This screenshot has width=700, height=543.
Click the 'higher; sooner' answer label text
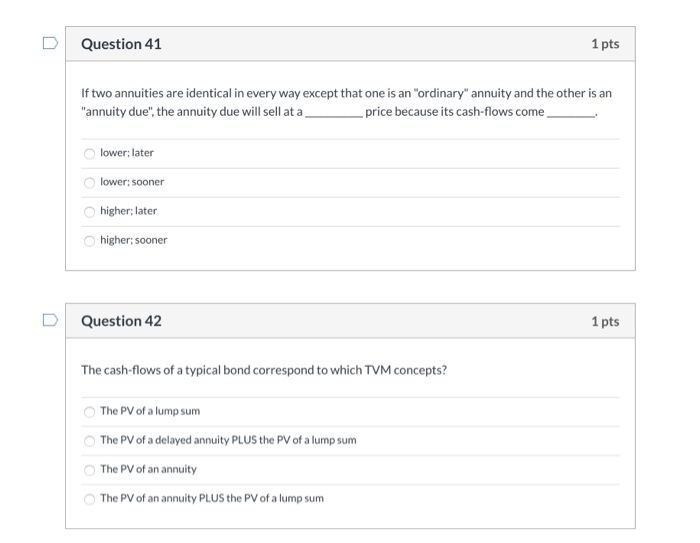coord(134,240)
